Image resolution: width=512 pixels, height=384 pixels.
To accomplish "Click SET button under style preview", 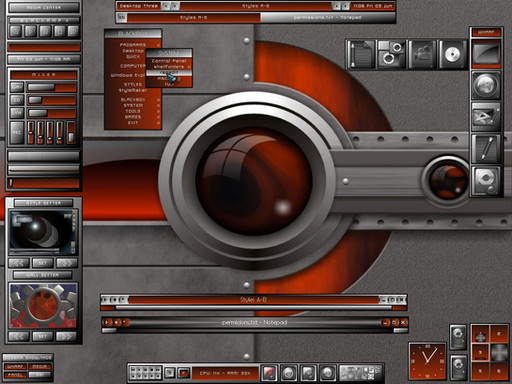I will (x=43, y=263).
